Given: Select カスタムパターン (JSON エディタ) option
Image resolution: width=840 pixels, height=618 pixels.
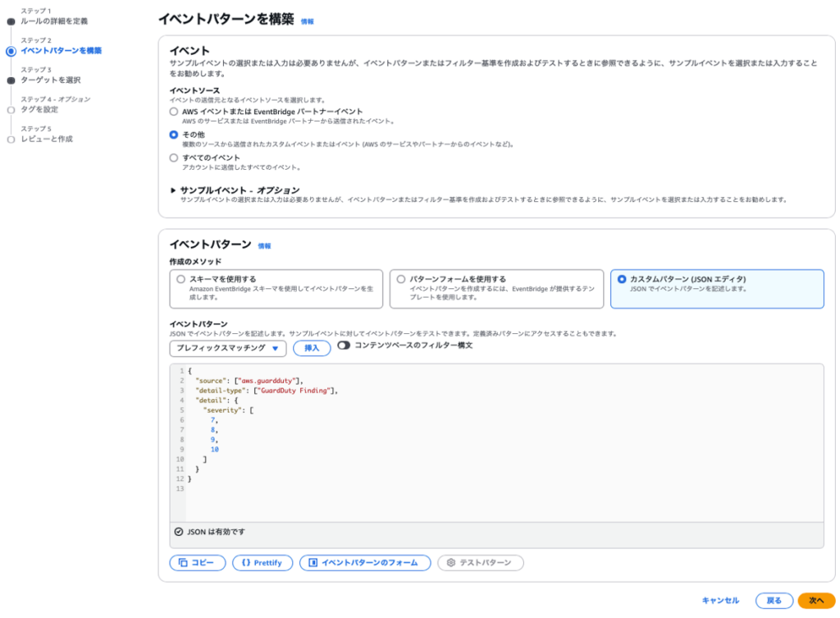Looking at the screenshot, I should [x=621, y=279].
